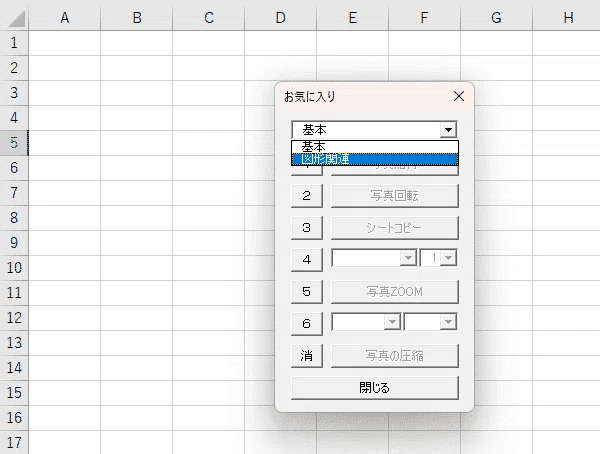The width and height of the screenshot is (600, 454).
Task: Select column H header
Action: pyautogui.click(x=566, y=18)
